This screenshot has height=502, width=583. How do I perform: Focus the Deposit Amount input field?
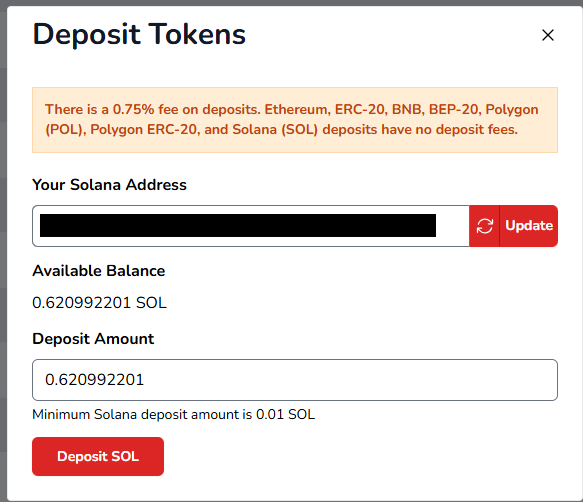tap(295, 380)
